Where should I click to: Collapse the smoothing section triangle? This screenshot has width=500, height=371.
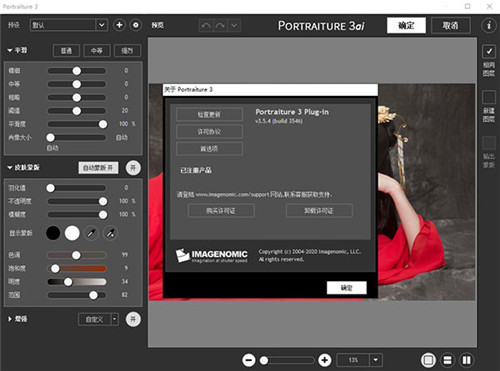pyautogui.click(x=10, y=50)
